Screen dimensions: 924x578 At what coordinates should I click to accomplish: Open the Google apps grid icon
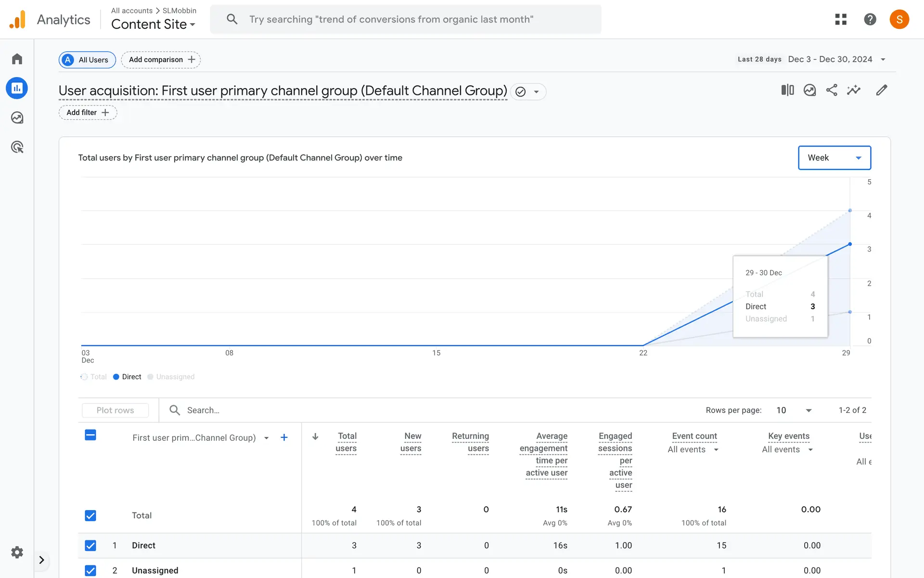(841, 19)
